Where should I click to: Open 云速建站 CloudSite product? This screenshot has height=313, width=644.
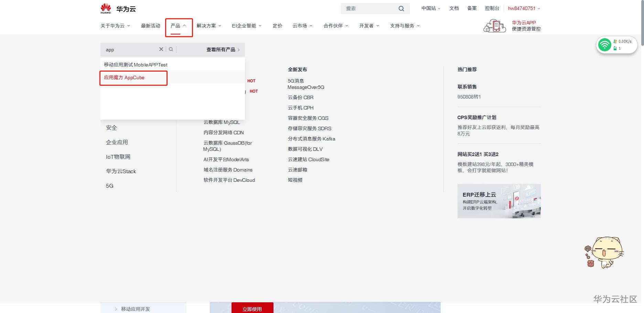pyautogui.click(x=309, y=159)
